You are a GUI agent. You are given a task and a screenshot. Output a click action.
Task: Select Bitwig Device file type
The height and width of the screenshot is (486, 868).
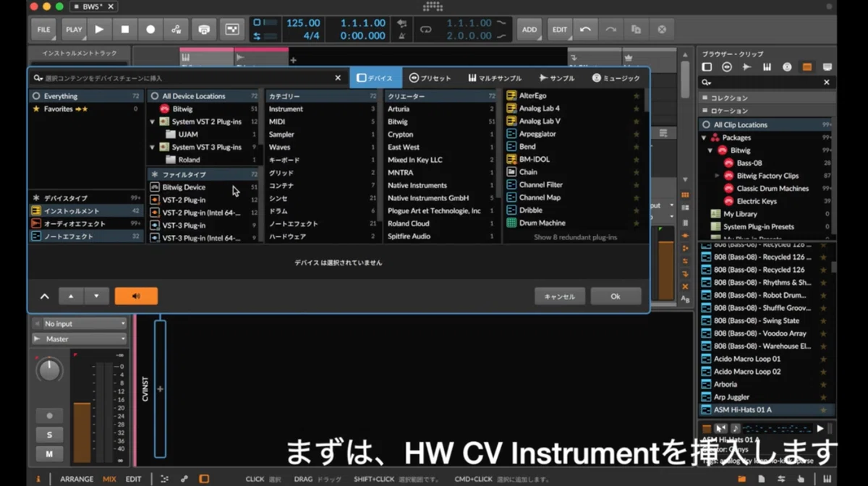pos(205,187)
